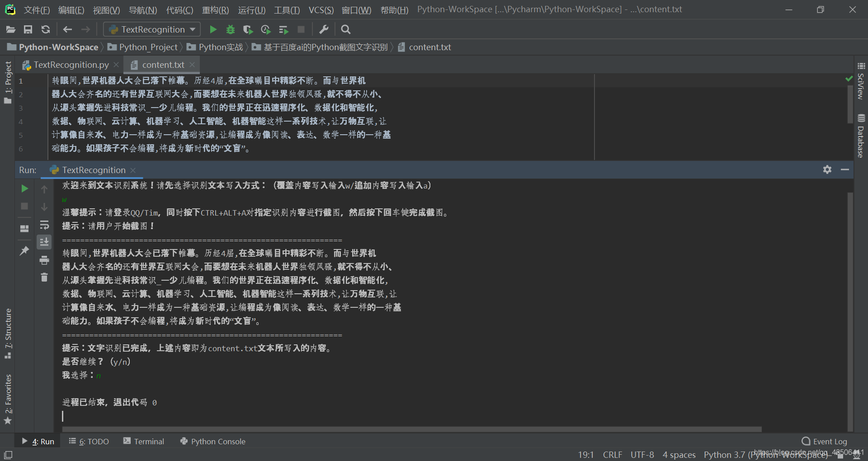Toggle the Database side panel
This screenshot has height=461, width=868.
pyautogui.click(x=861, y=136)
